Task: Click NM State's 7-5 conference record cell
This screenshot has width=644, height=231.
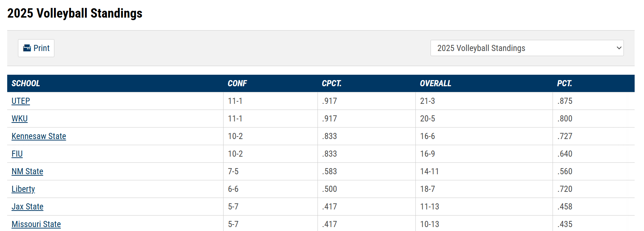Action: click(x=233, y=171)
